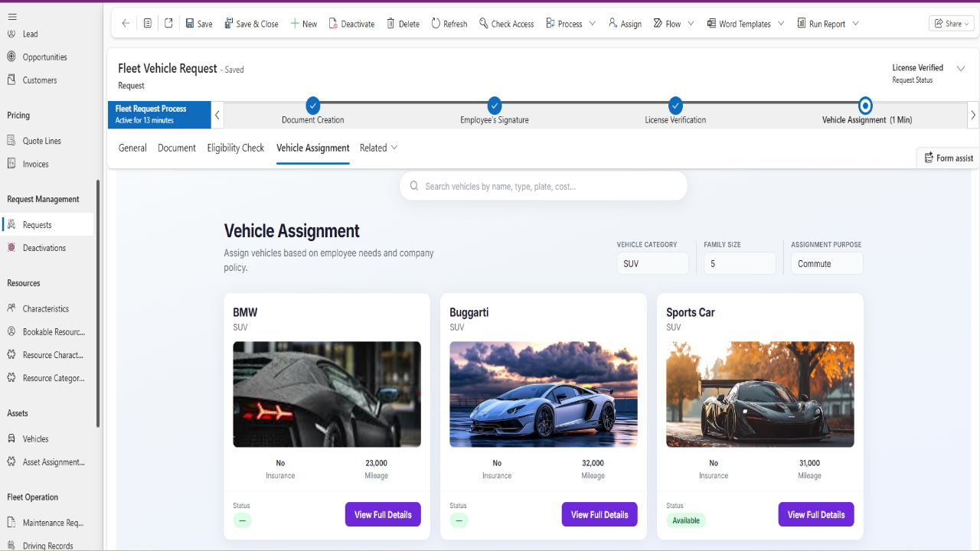View Full Details for BMW
This screenshot has width=980, height=551.
coord(383,514)
